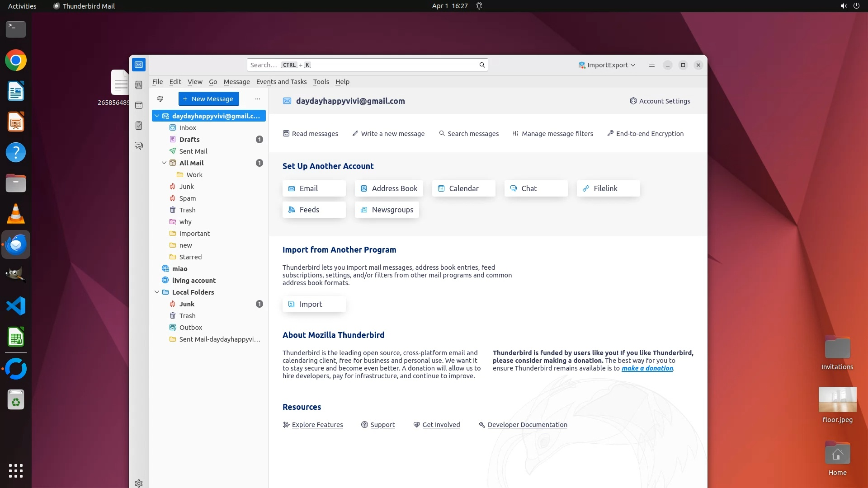Open the hamburger app menu
Image resolution: width=868 pixels, height=488 pixels.
[651, 65]
